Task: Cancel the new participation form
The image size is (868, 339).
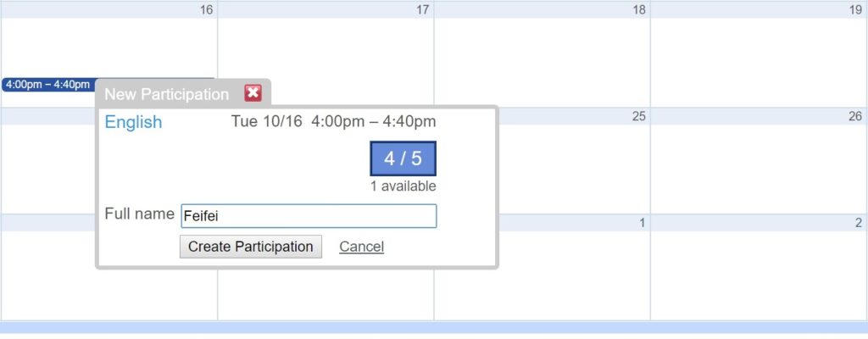Action: 361,247
